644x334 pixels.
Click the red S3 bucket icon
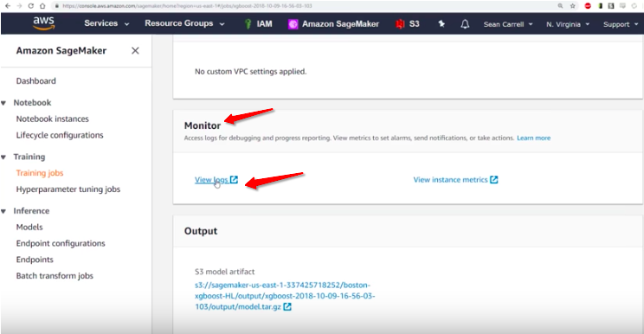pyautogui.click(x=400, y=24)
